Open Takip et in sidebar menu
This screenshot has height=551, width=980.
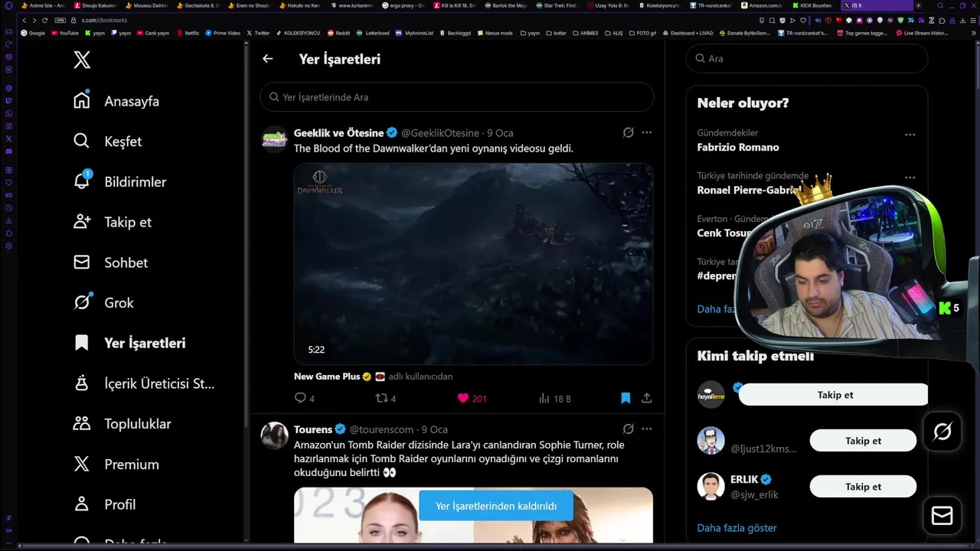pos(112,222)
